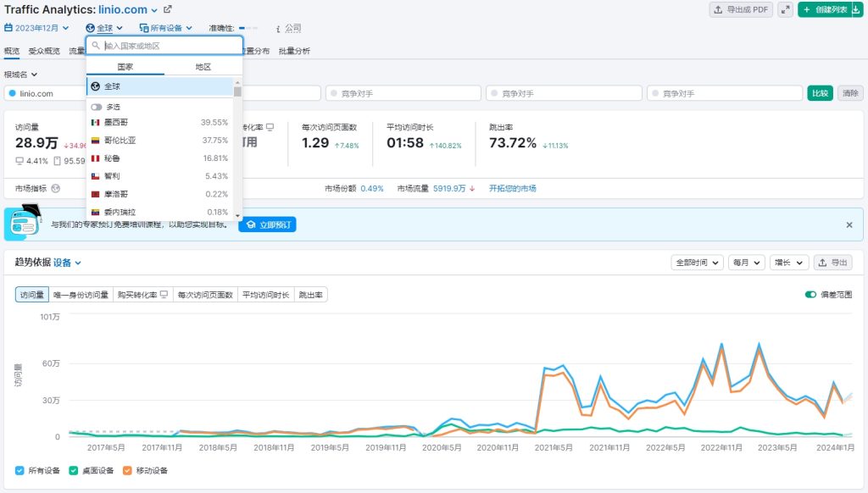Click the calendar icon for 2023年12月

(8, 28)
